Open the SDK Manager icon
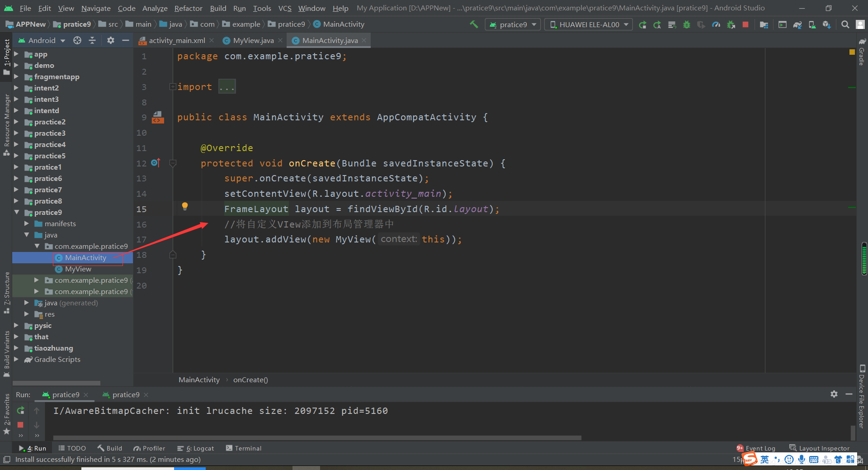This screenshot has width=868, height=470. coord(827,24)
